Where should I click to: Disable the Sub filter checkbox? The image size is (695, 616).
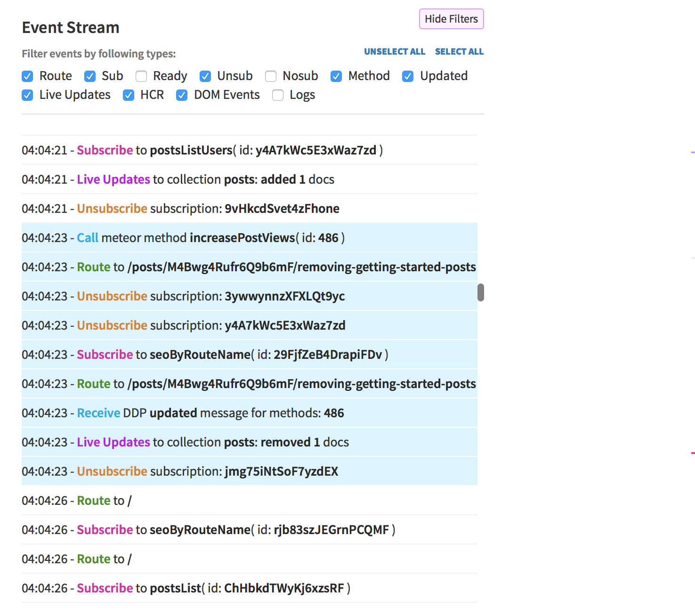[x=90, y=76]
